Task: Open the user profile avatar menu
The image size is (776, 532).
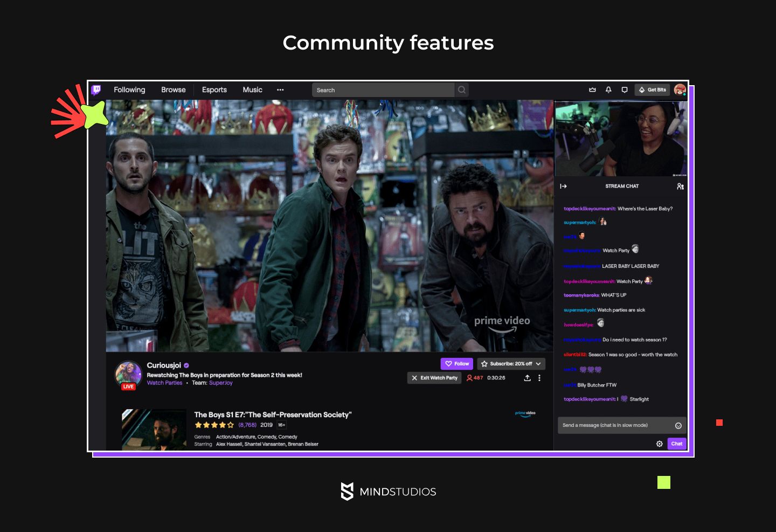Action: (x=680, y=89)
